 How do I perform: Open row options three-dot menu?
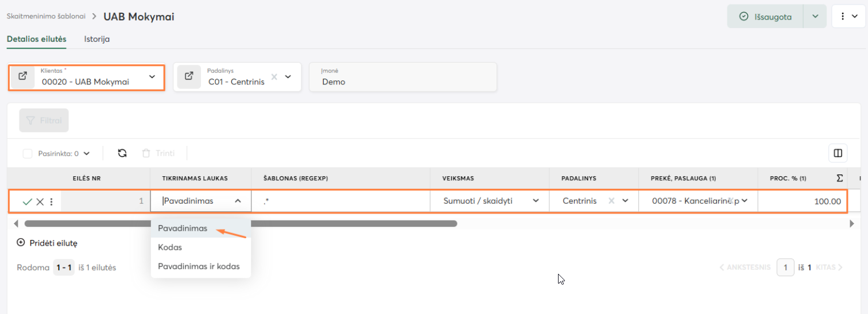coord(52,201)
